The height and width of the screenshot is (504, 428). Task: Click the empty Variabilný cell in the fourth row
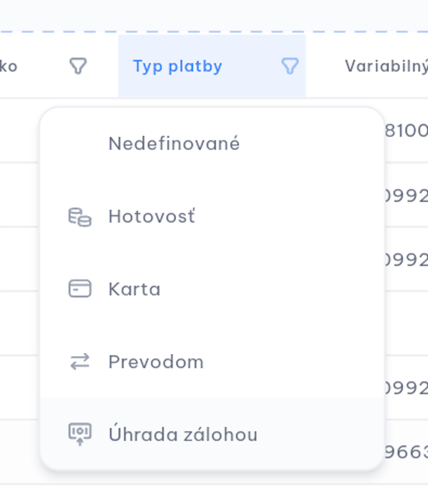(406, 323)
